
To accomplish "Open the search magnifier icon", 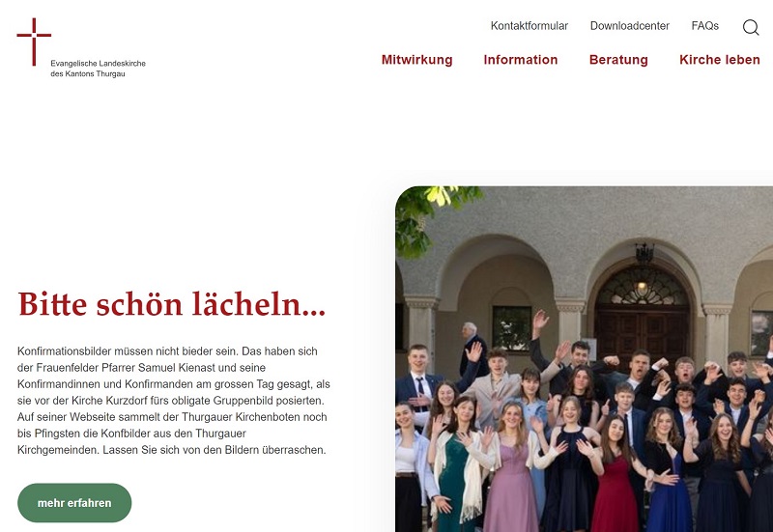I will coord(751,27).
